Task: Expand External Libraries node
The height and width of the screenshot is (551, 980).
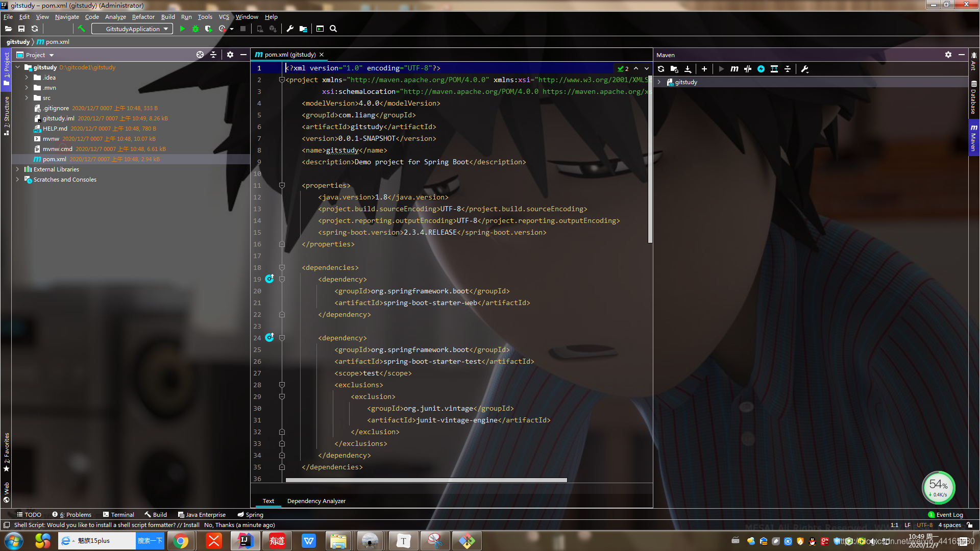Action: tap(17, 169)
